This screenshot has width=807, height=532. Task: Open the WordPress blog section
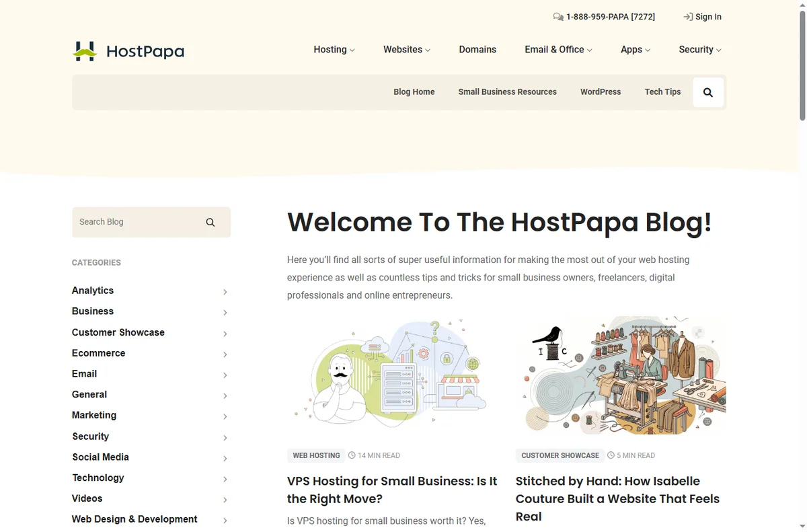tap(601, 92)
